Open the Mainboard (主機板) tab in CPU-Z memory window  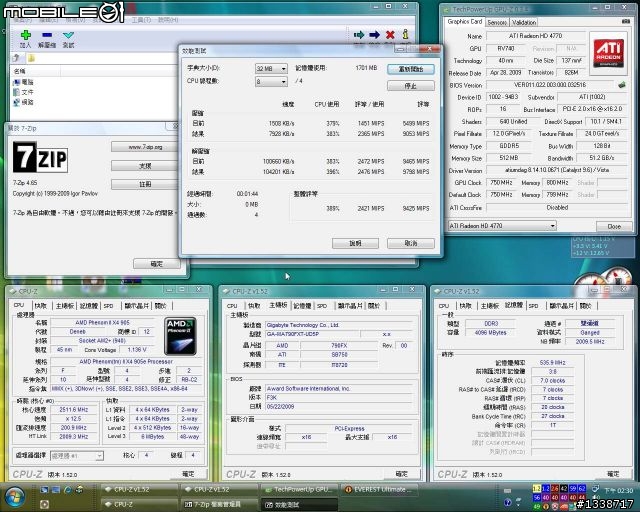tap(489, 306)
